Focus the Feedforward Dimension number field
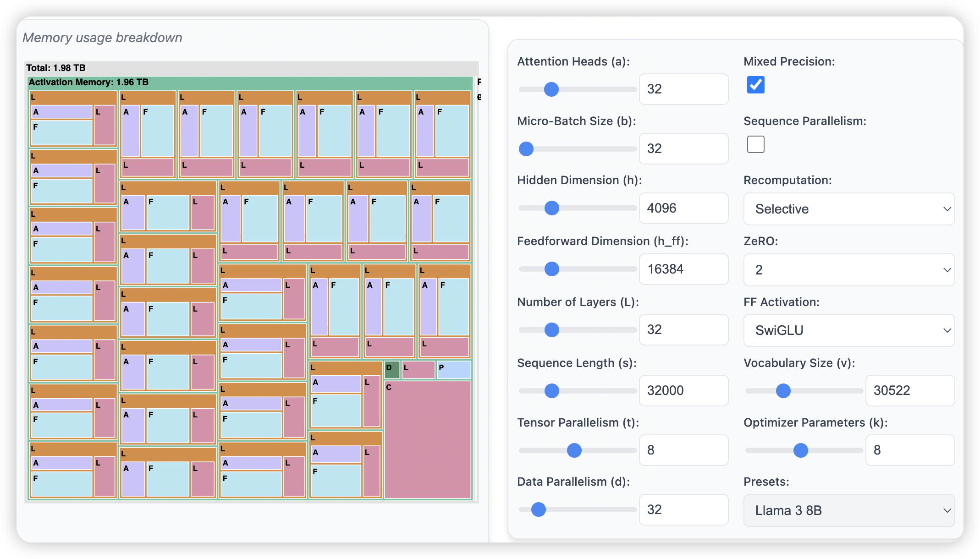 [x=683, y=269]
